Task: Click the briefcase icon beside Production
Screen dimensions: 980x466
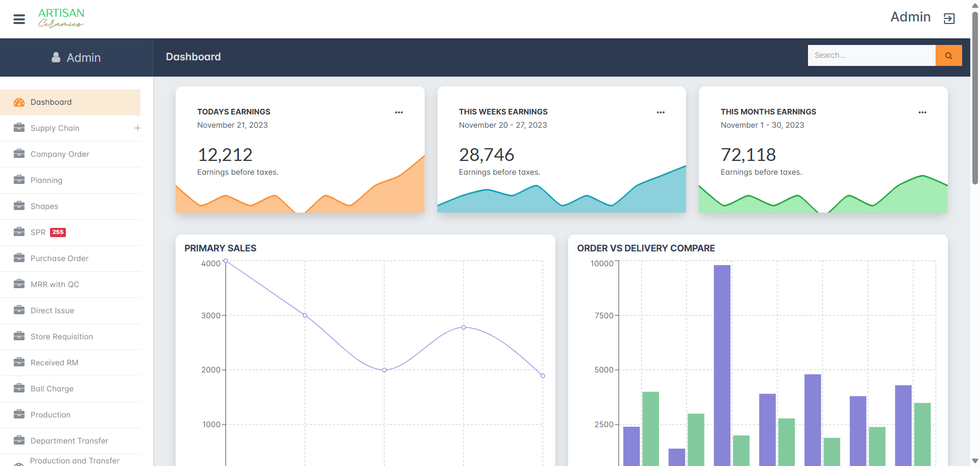Action: [19, 414]
